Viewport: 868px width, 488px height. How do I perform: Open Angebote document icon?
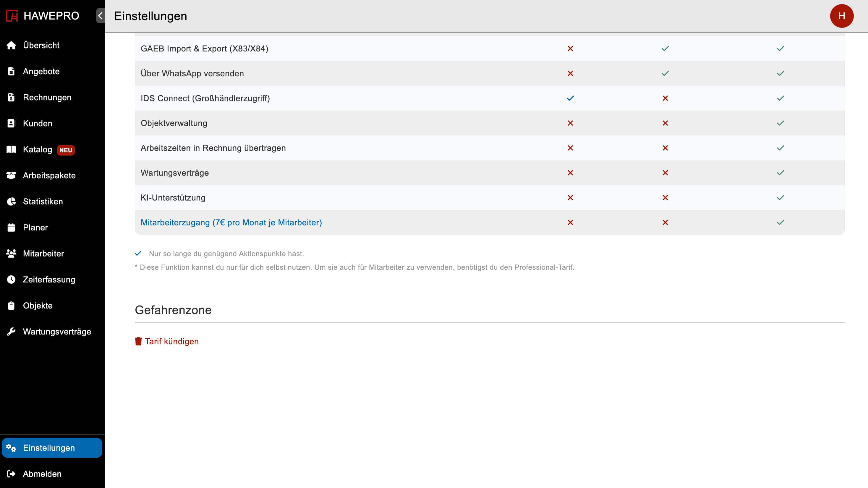click(x=11, y=71)
